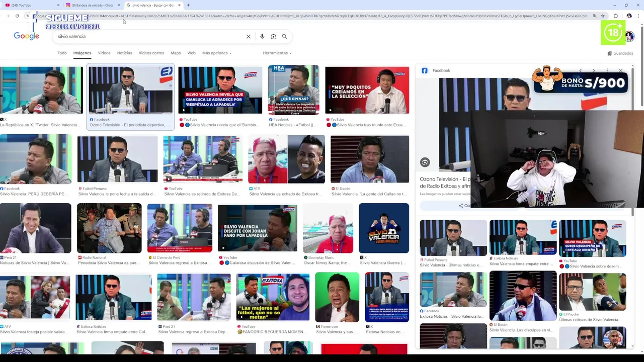This screenshot has width=644, height=362.
Task: Open the El Bocón 'gente del Callao' result
Action: pyautogui.click(x=369, y=159)
